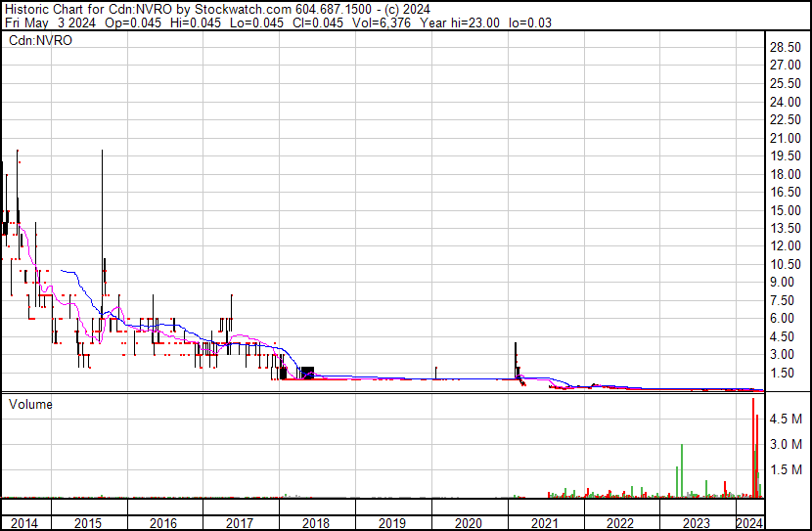Click the 2024 year label
This screenshot has height=531, width=812.
748,523
